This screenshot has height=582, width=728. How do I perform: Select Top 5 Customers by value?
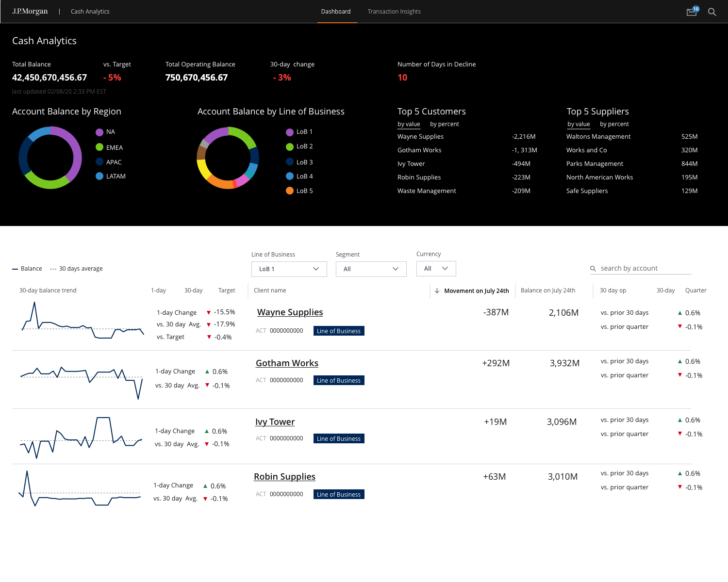tap(409, 124)
